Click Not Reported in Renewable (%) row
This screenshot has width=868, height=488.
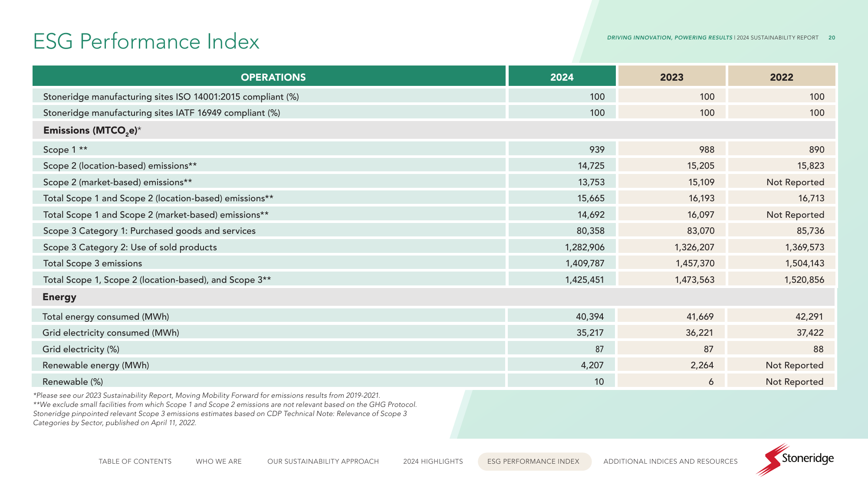(795, 382)
